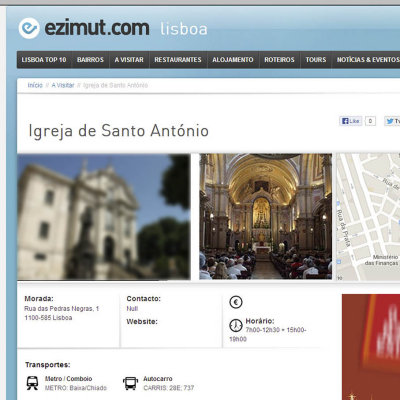Screen dimensions: 400x400
Task: Click the train Metro / Comboio icon
Action: (x=32, y=383)
